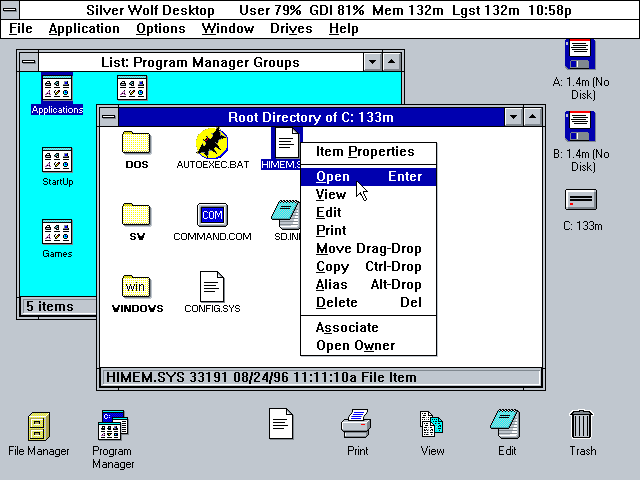Click the B: floppy drive icon
The width and height of the screenshot is (640, 480).
pos(580,126)
